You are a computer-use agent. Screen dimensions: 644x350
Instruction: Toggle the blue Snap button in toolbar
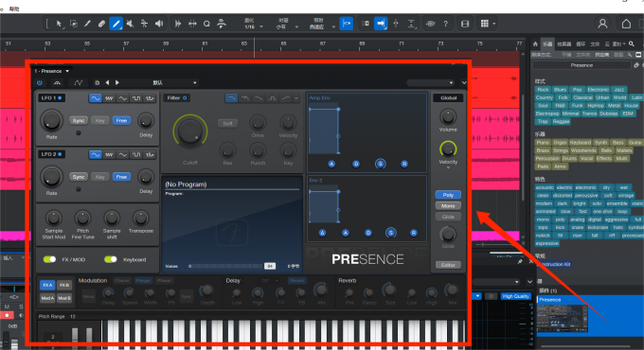point(347,24)
